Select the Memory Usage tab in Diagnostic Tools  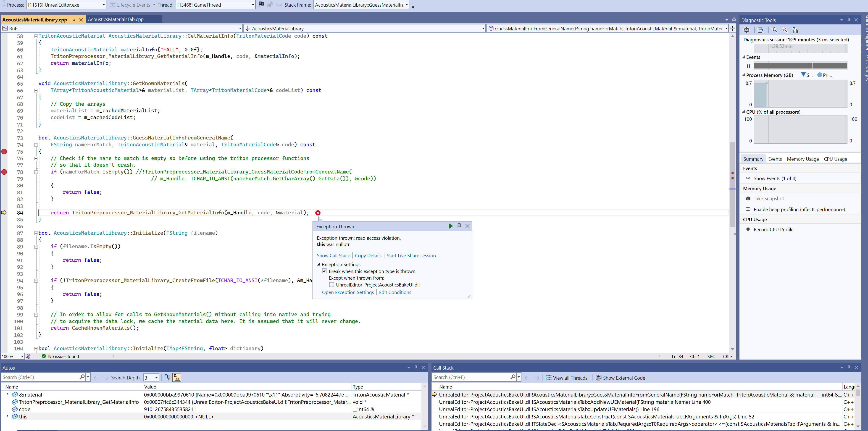pos(802,159)
